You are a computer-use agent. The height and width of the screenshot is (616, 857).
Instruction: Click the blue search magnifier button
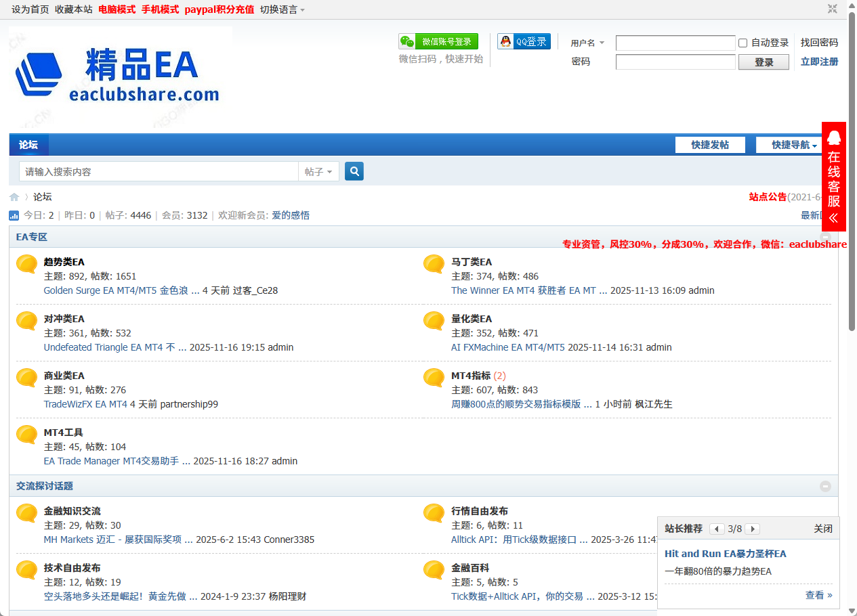tap(354, 171)
